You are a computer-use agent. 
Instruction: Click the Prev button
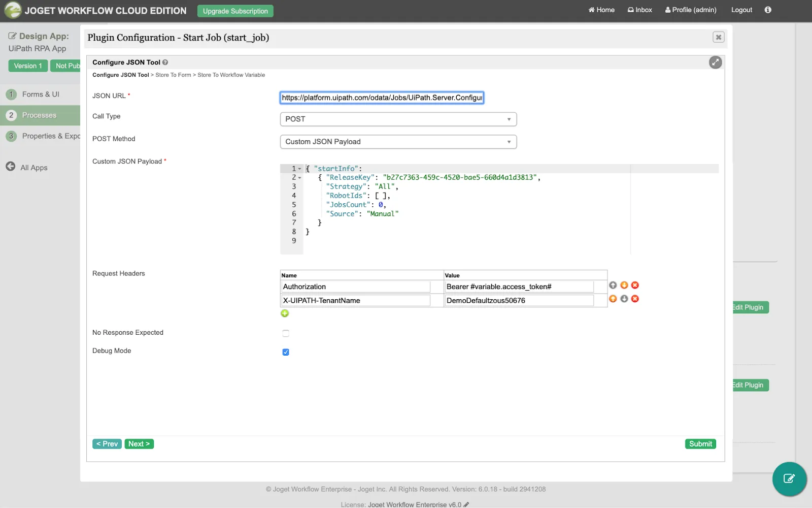tap(107, 444)
